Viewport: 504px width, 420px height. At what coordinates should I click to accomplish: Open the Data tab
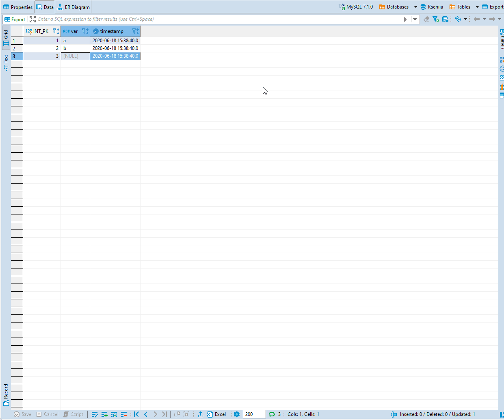[x=45, y=7]
